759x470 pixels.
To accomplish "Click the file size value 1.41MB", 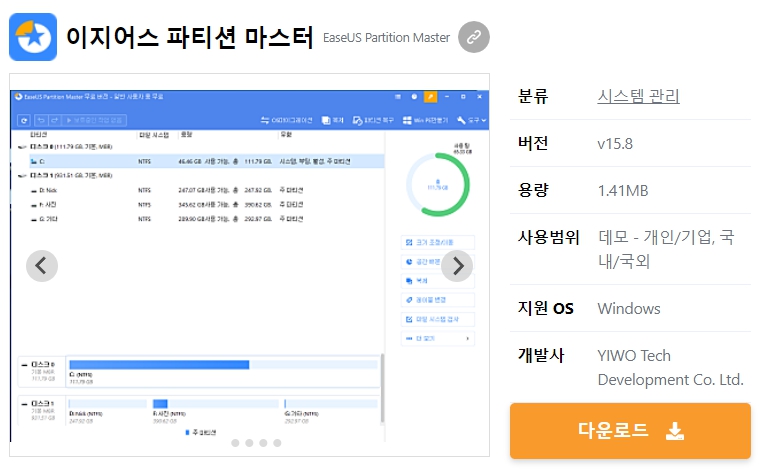I will click(623, 190).
